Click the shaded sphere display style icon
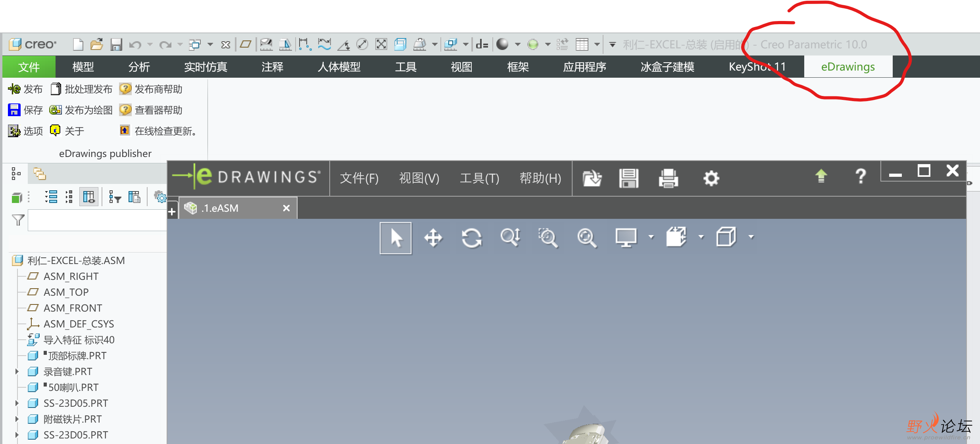The width and height of the screenshot is (980, 444). [x=502, y=44]
